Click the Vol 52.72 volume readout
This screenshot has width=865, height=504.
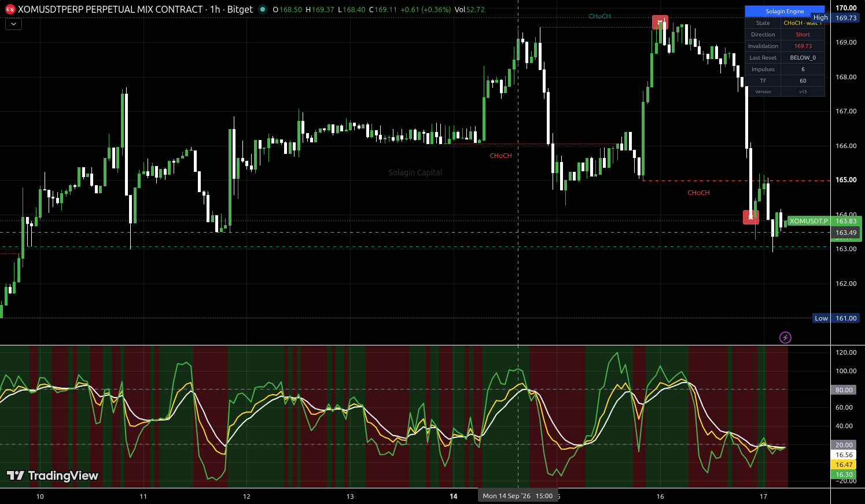point(469,10)
